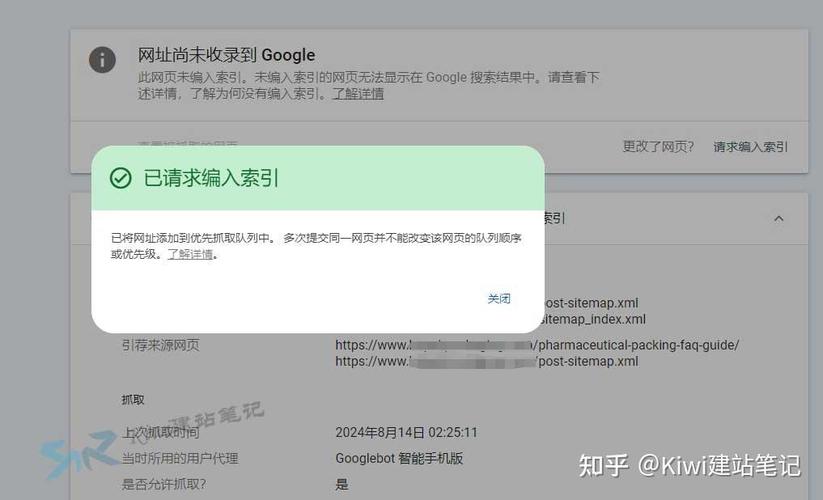Click the 网址尚未收录到 Google heading
Screen dimensions: 823x500
[226, 55]
